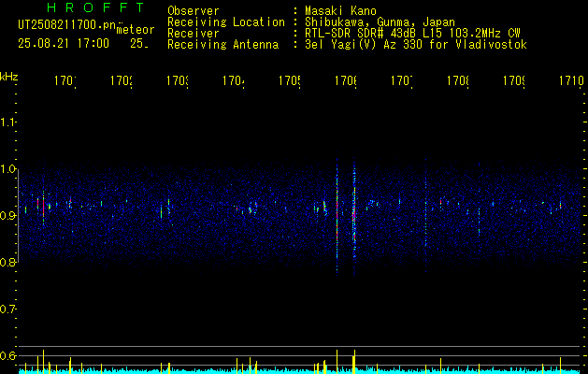Click the 1710 time axis marker

point(571,80)
